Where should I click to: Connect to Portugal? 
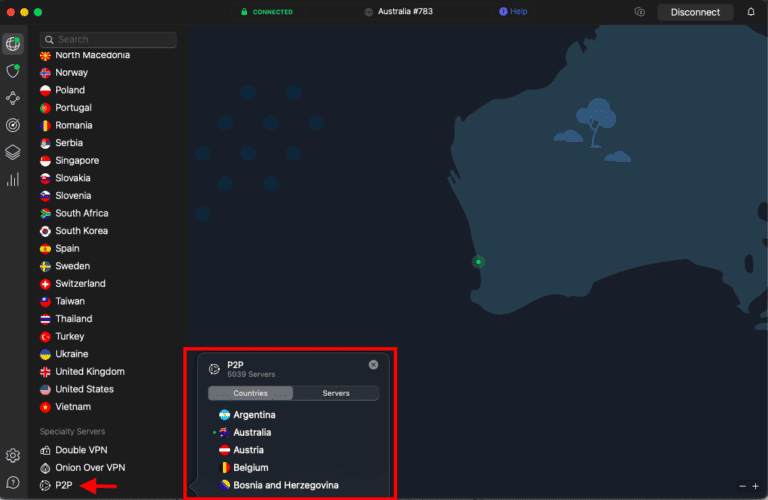pyautogui.click(x=73, y=108)
